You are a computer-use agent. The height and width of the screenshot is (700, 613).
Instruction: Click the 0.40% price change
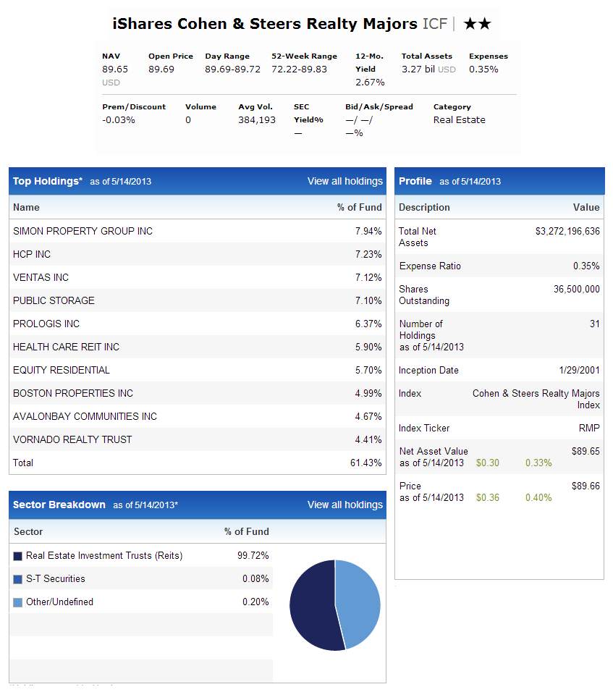click(x=538, y=498)
